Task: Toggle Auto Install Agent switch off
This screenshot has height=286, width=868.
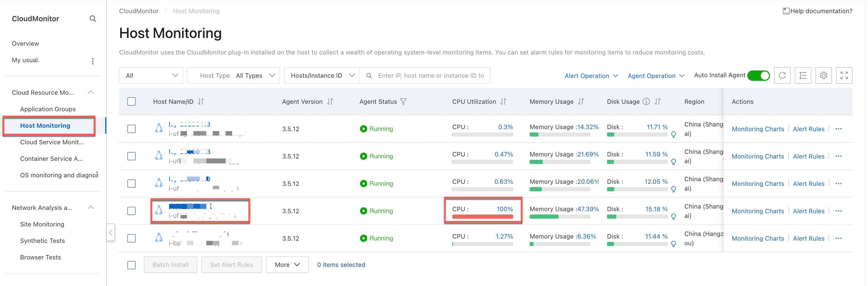Action: coord(758,76)
